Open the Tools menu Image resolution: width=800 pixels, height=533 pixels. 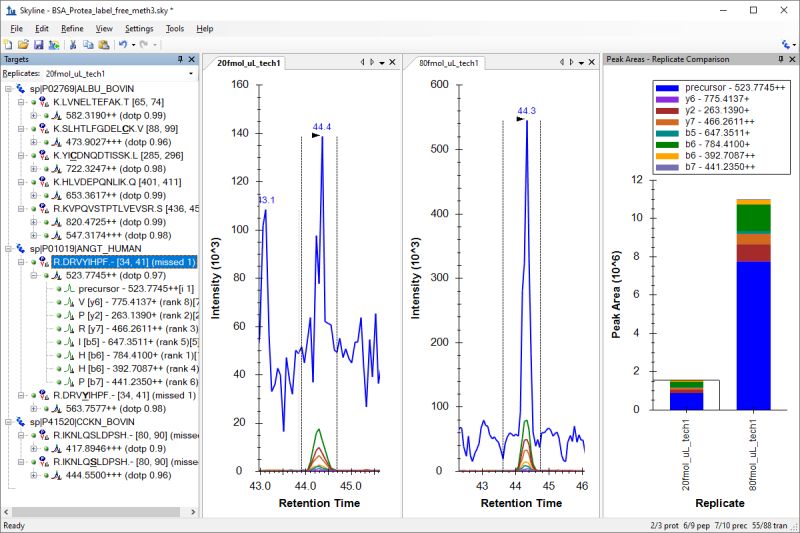(174, 29)
